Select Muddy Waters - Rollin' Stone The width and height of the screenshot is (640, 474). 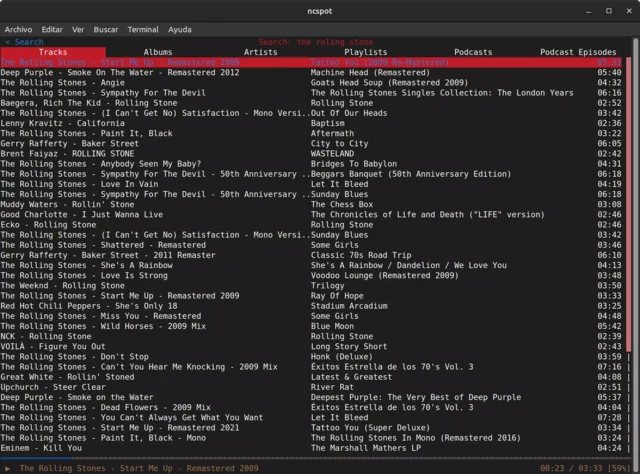(311, 205)
